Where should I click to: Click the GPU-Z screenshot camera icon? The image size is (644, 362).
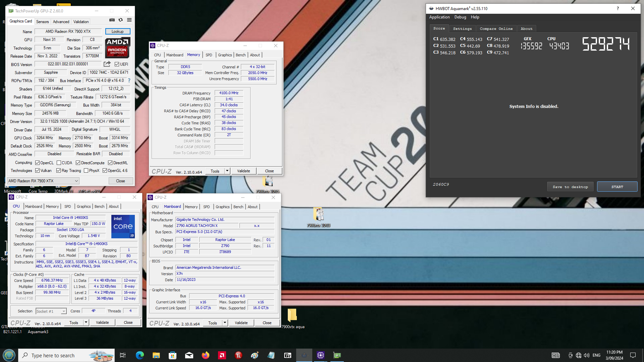click(x=112, y=20)
